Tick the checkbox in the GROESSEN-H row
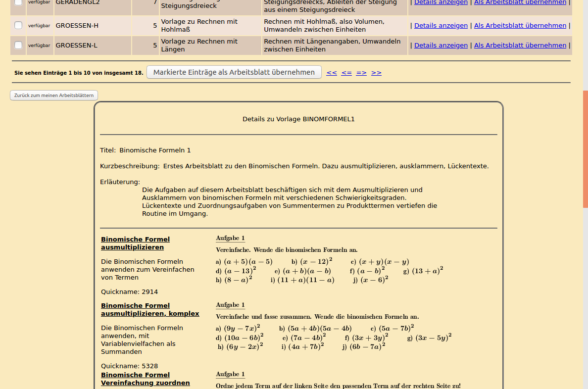This screenshot has height=389, width=588. (x=18, y=26)
